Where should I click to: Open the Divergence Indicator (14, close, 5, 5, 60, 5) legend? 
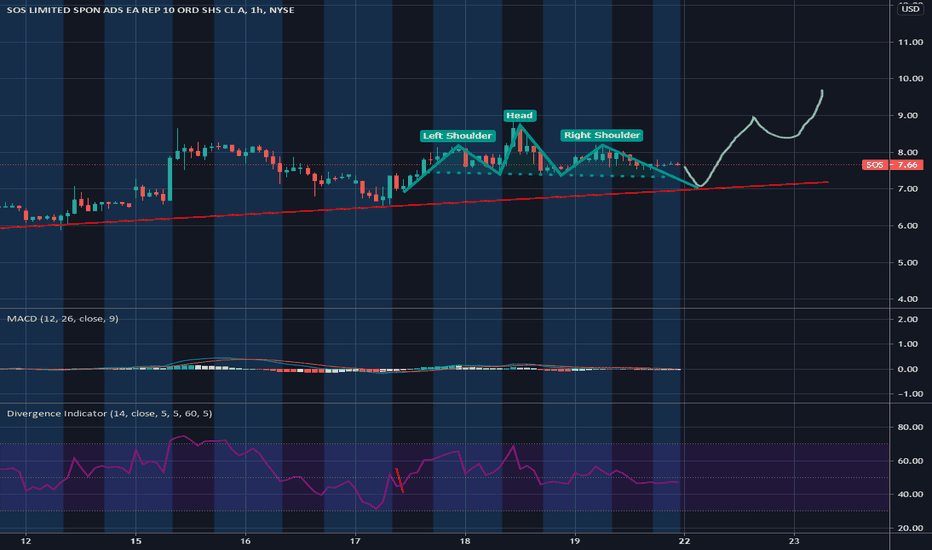109,413
